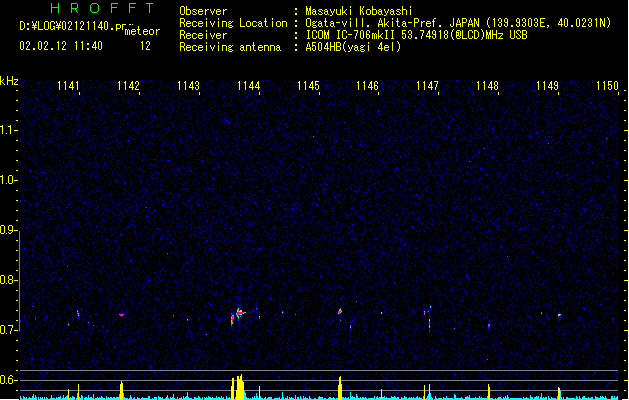Click the 1149 time axis label
This screenshot has width=629, height=400.
click(547, 86)
